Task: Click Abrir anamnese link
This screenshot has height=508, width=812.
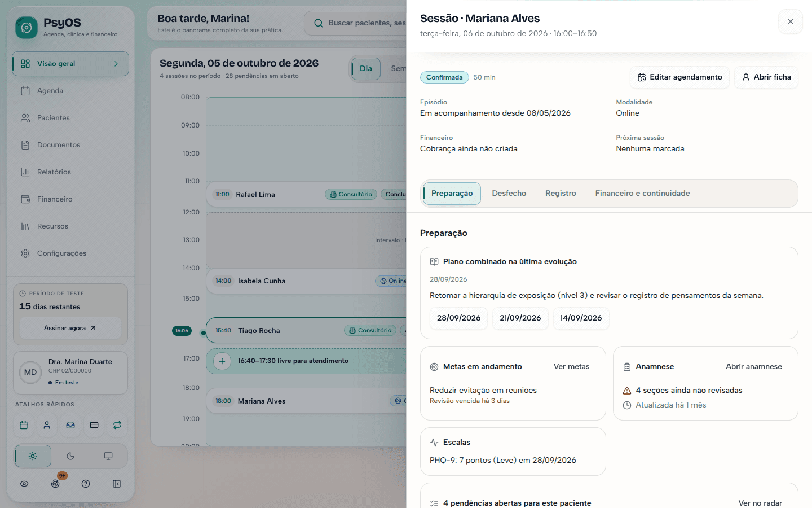Action: 754,367
